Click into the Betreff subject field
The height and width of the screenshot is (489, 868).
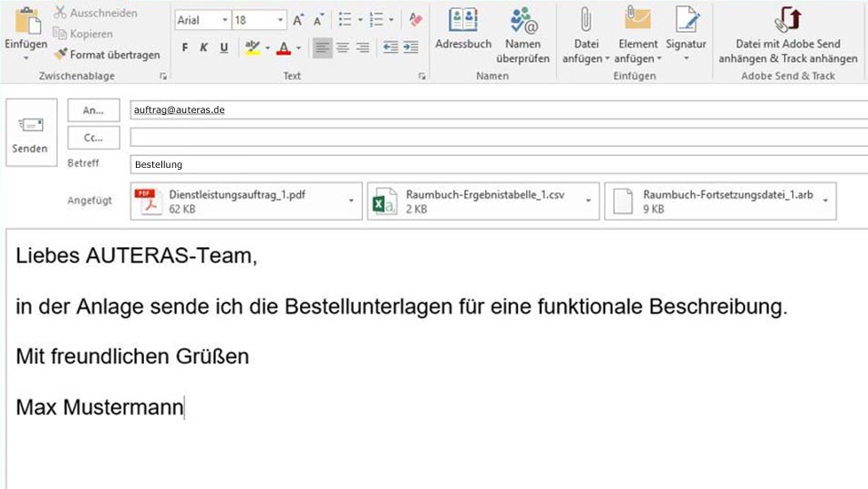point(492,164)
